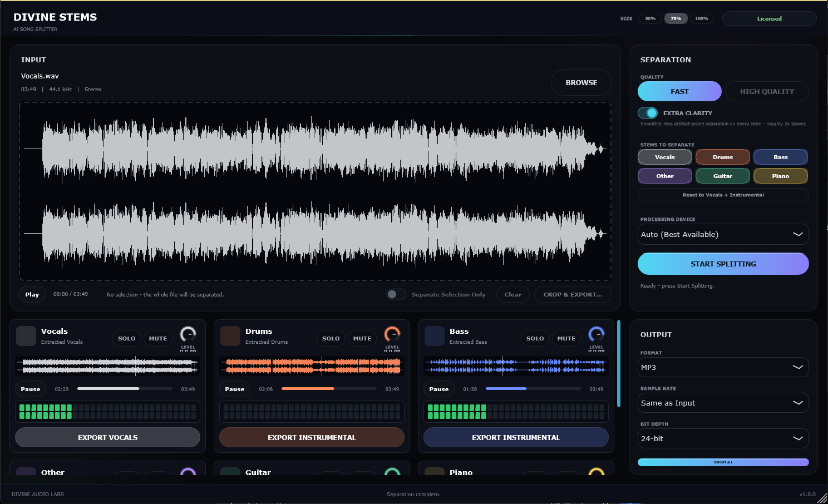Click the Export All button
Image resolution: width=828 pixels, height=504 pixels.
(x=723, y=462)
